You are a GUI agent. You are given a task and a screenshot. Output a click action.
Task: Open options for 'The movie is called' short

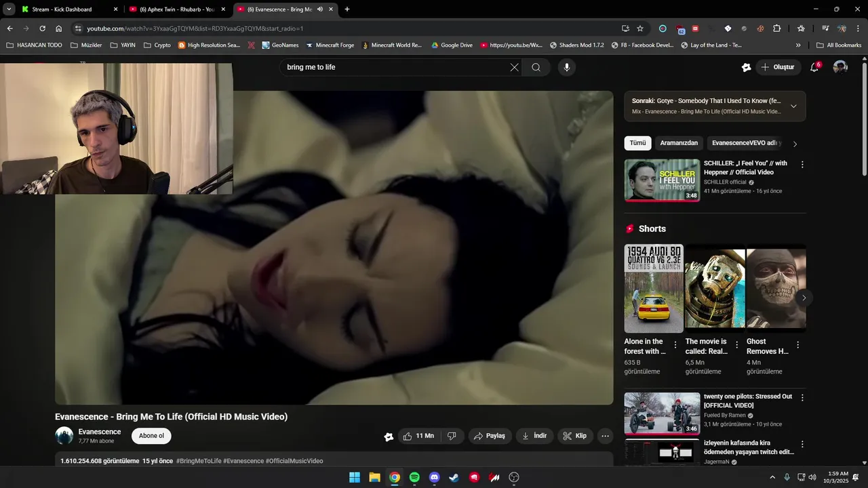point(736,345)
